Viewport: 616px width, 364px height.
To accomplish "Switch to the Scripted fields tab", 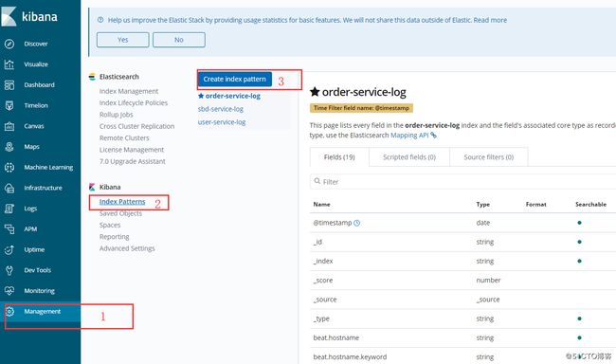I will [x=409, y=156].
